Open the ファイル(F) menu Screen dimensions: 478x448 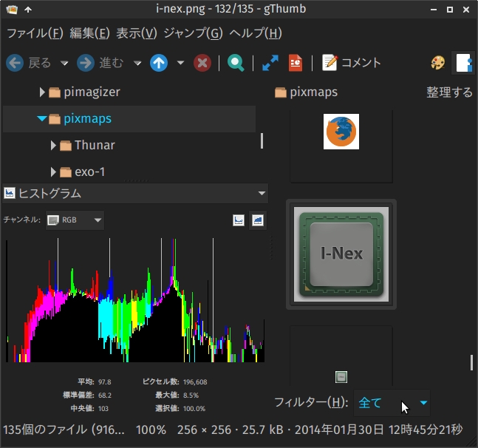pos(35,33)
